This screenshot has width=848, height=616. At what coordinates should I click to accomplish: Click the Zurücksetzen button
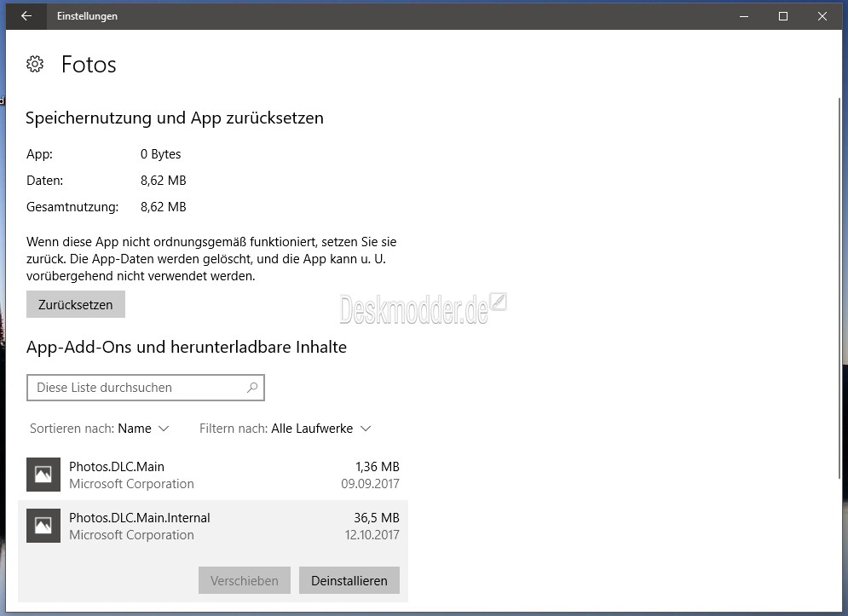pos(76,304)
